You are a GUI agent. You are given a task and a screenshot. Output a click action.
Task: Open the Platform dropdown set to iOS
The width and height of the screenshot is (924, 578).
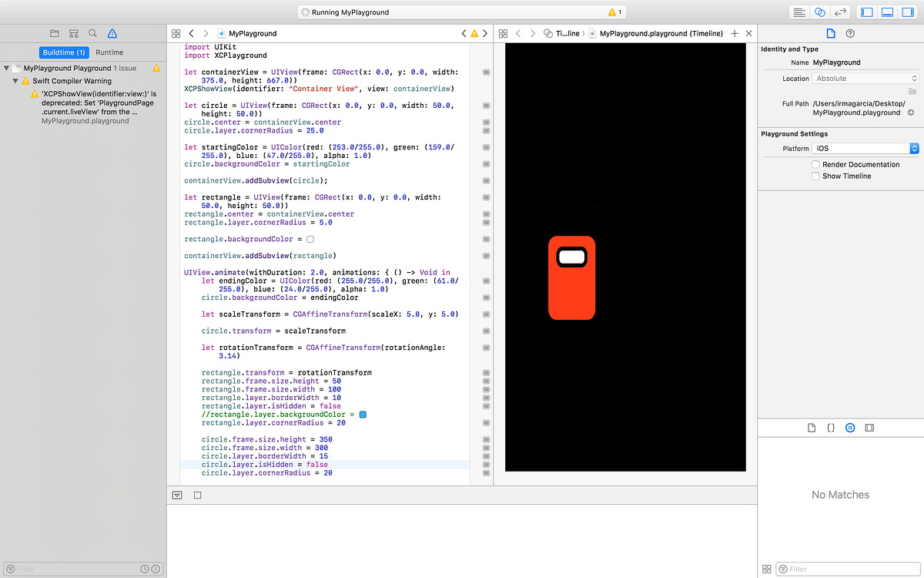point(865,148)
